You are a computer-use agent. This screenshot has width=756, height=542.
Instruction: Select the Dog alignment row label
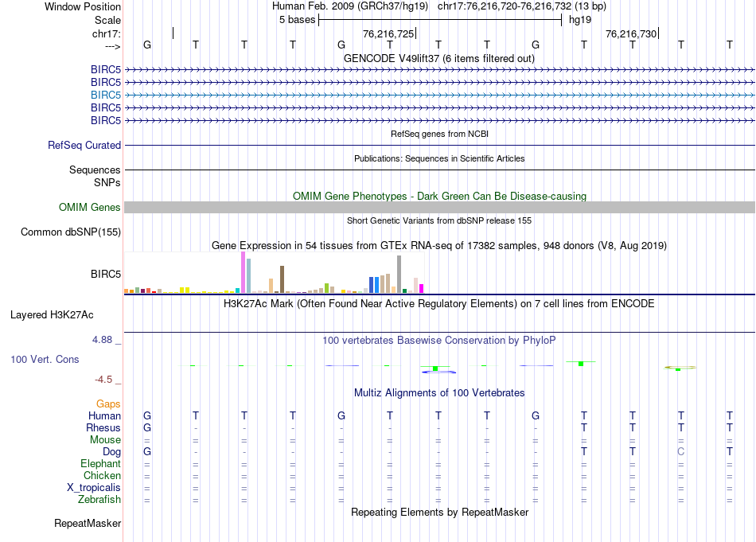(x=112, y=452)
